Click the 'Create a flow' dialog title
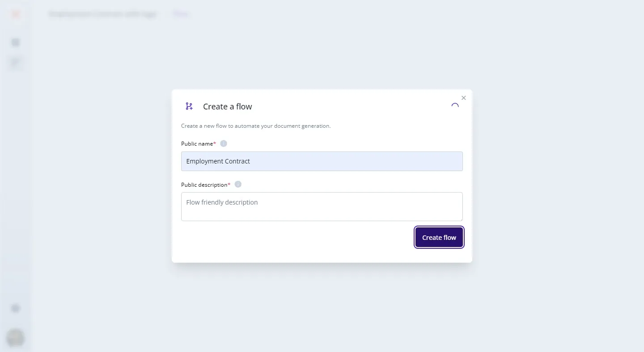644x352 pixels. [x=227, y=107]
